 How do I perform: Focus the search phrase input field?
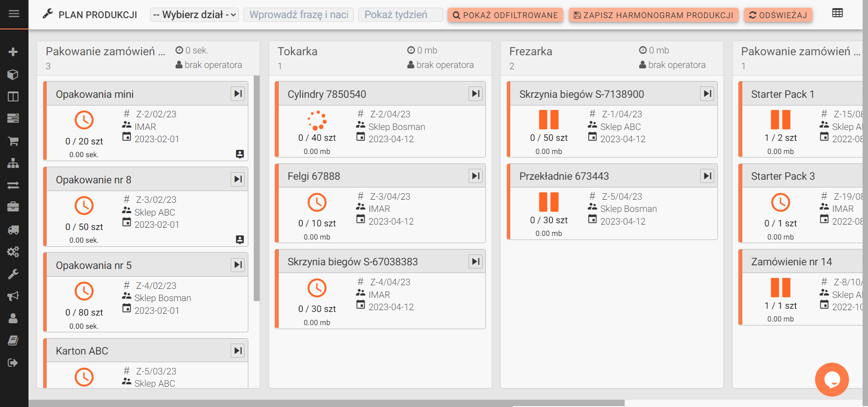[x=299, y=15]
